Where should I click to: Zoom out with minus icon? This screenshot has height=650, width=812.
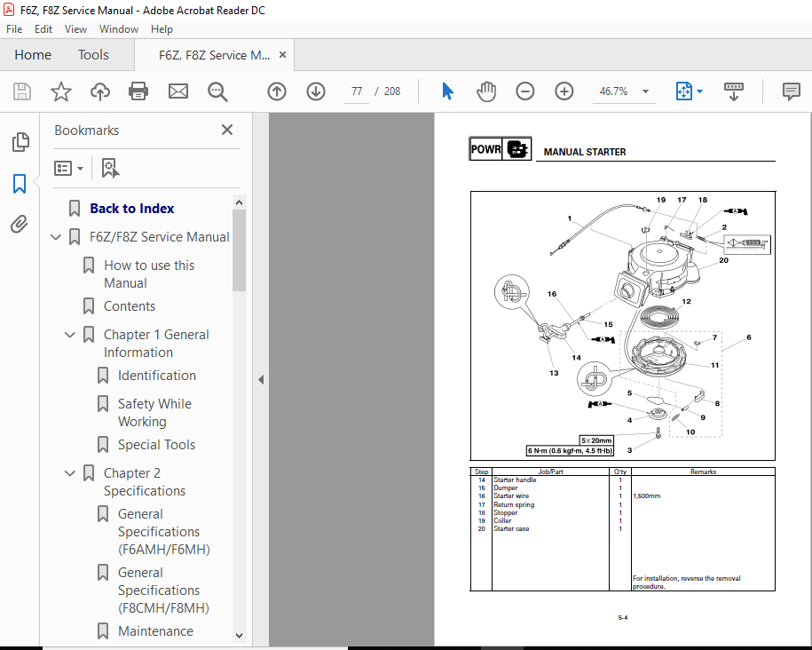[x=525, y=91]
